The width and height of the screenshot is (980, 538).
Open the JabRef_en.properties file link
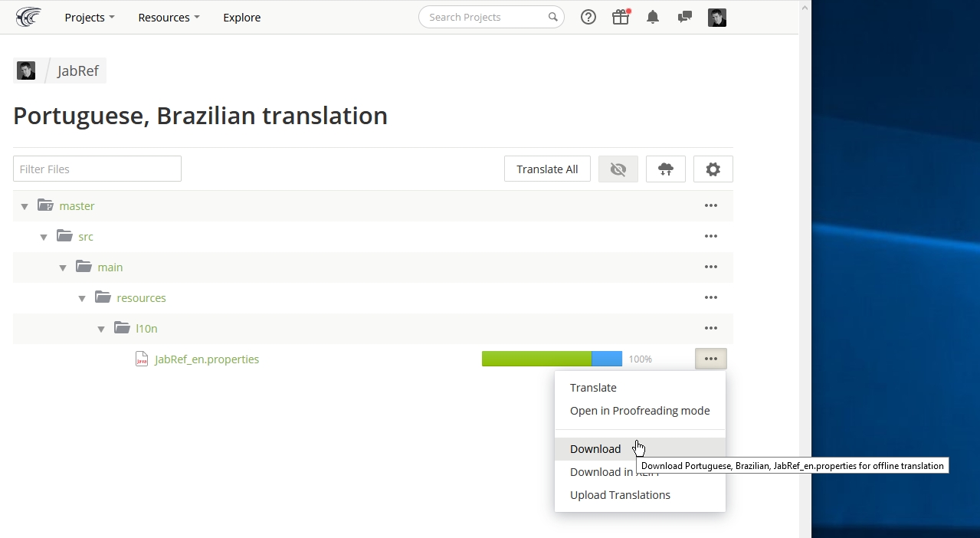pyautogui.click(x=207, y=359)
